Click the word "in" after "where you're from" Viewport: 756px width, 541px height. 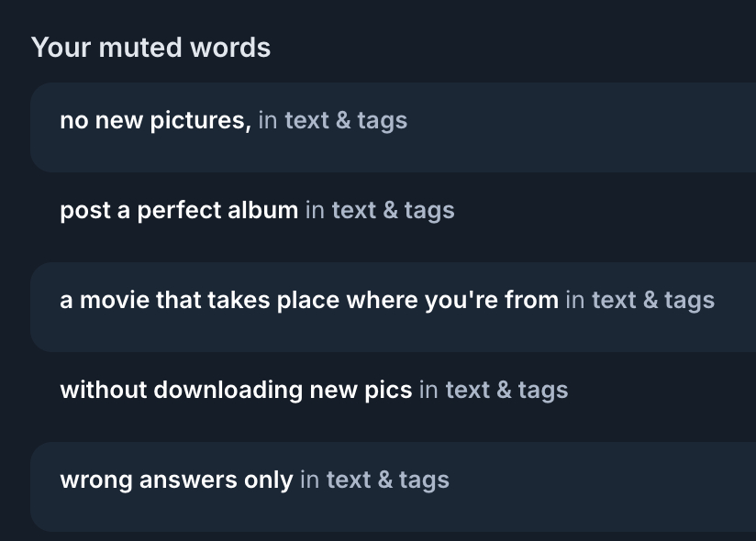574,300
